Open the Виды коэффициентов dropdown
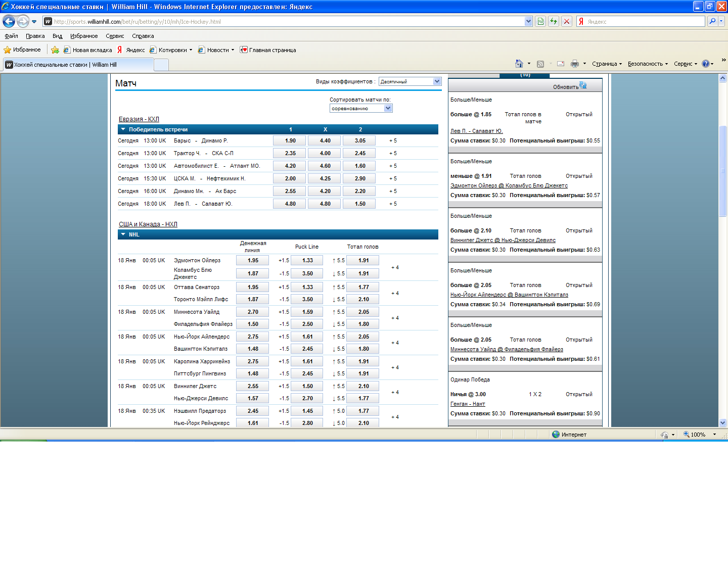This screenshot has height=573, width=728. (409, 81)
